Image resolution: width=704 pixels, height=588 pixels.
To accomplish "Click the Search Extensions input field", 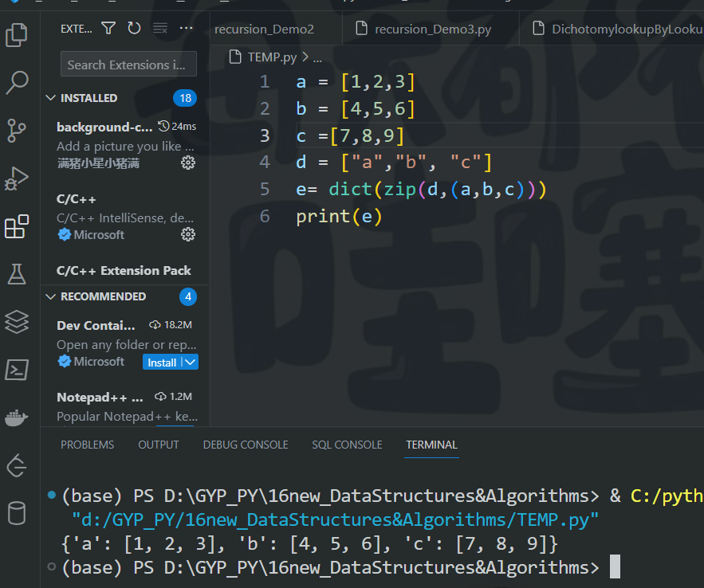I will (128, 64).
